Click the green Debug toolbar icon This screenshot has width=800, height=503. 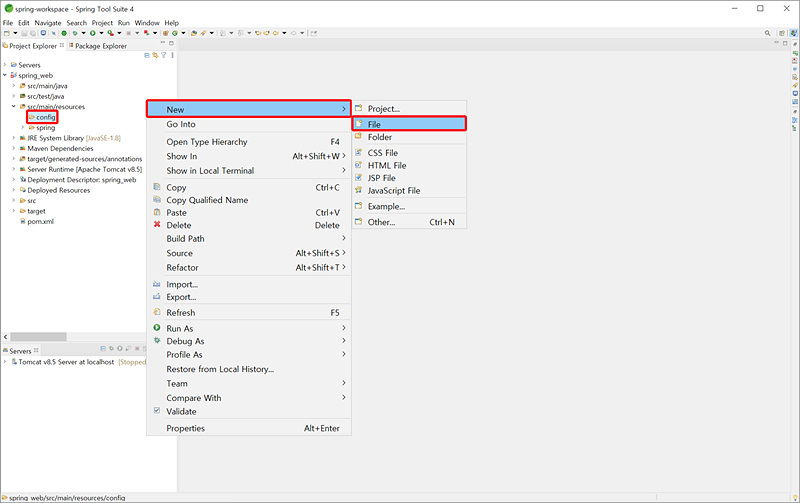[x=75, y=33]
